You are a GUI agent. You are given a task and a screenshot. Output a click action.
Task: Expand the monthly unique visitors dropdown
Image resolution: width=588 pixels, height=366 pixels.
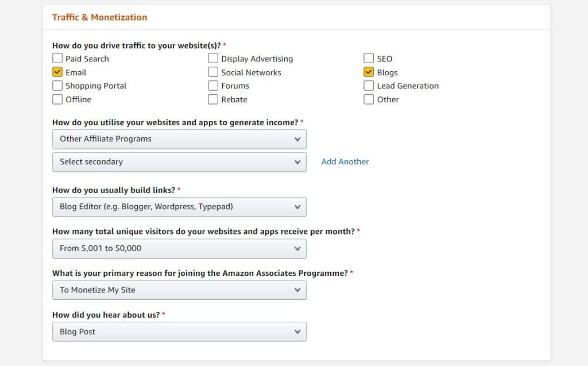179,248
